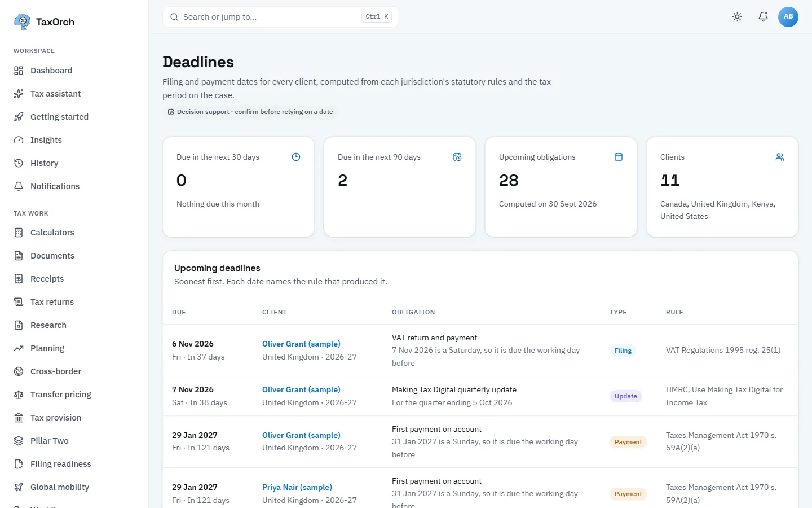Image resolution: width=812 pixels, height=508 pixels.
Task: Click the people icon on Clients card
Action: [780, 157]
